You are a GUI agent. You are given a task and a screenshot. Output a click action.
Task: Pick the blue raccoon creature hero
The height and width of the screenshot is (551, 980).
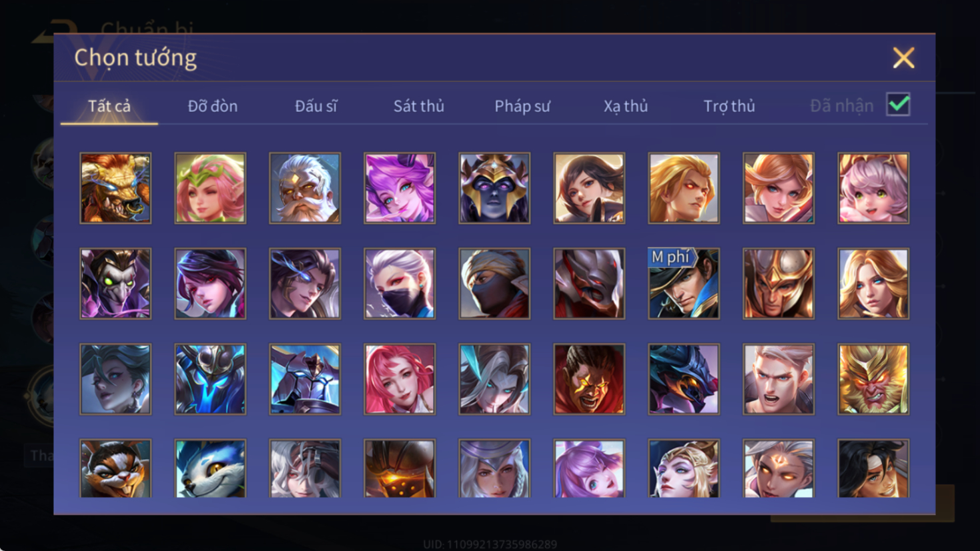(x=210, y=468)
